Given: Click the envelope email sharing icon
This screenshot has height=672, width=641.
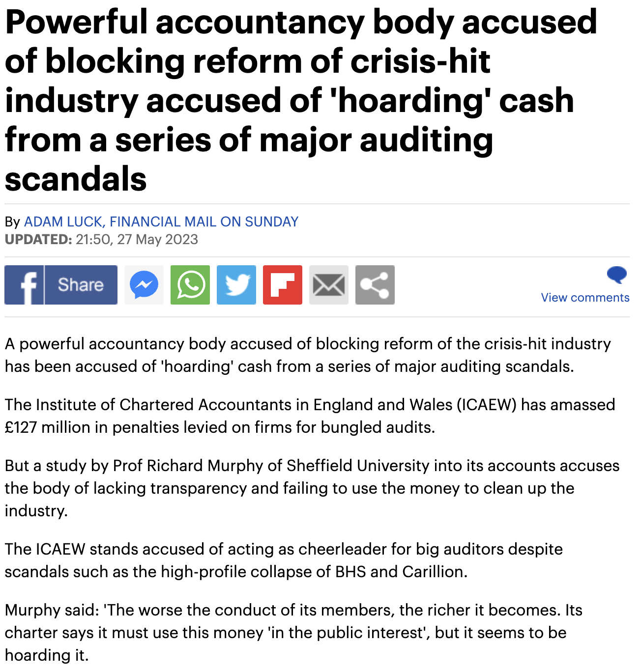Looking at the screenshot, I should (328, 285).
